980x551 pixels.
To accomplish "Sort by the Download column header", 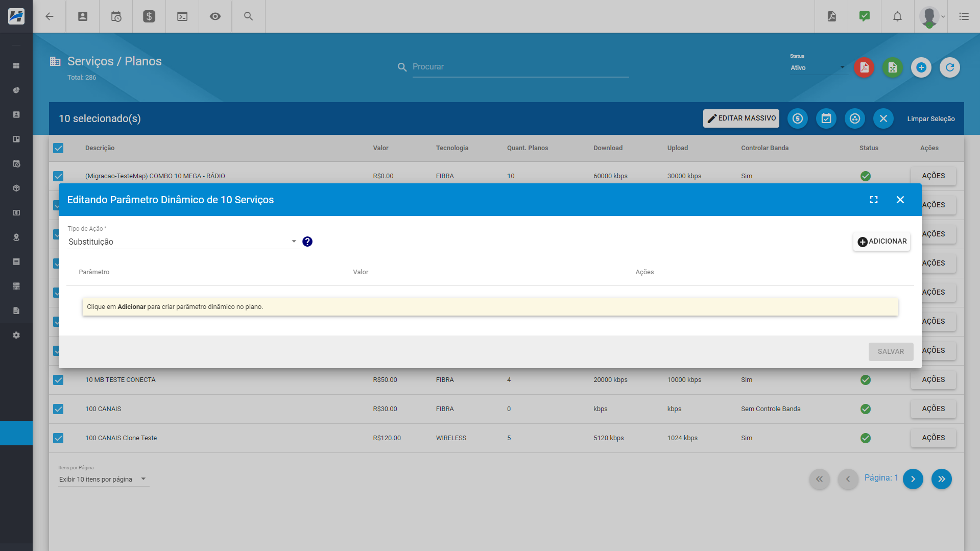I will 608,148.
